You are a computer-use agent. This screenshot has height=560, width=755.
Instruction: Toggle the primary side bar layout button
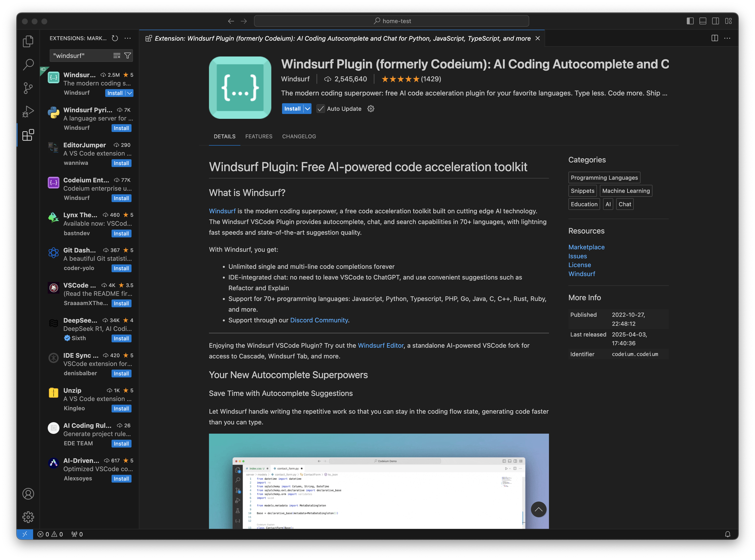[x=690, y=21]
